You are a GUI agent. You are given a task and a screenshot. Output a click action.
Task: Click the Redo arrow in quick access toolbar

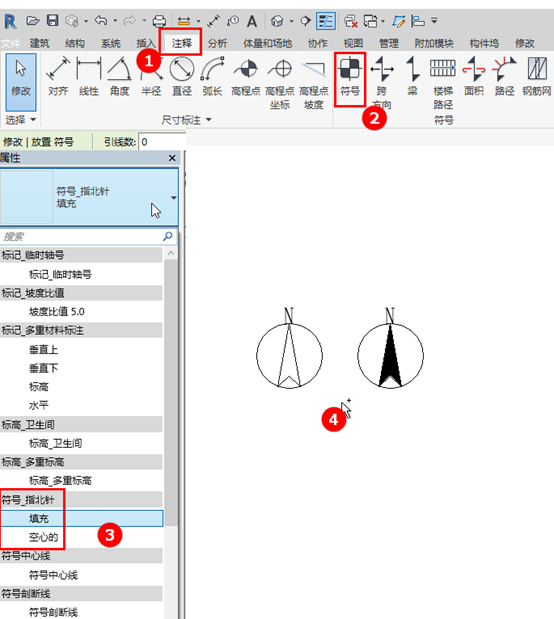click(x=130, y=20)
